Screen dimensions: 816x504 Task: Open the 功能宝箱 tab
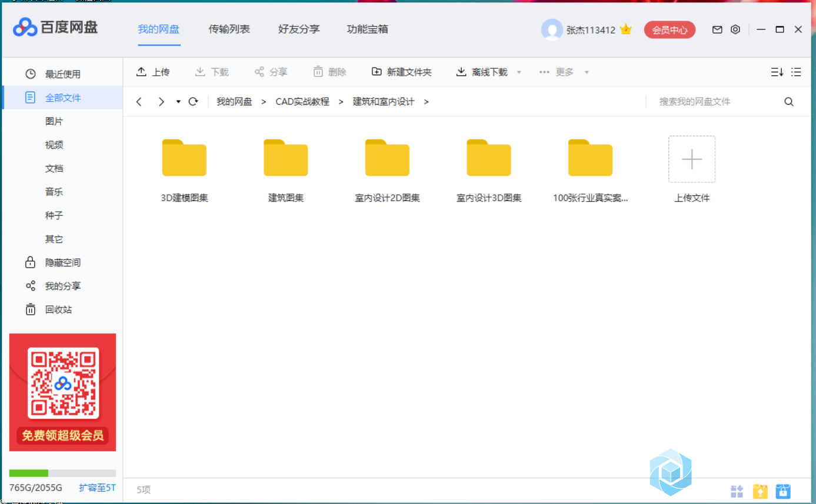368,29
